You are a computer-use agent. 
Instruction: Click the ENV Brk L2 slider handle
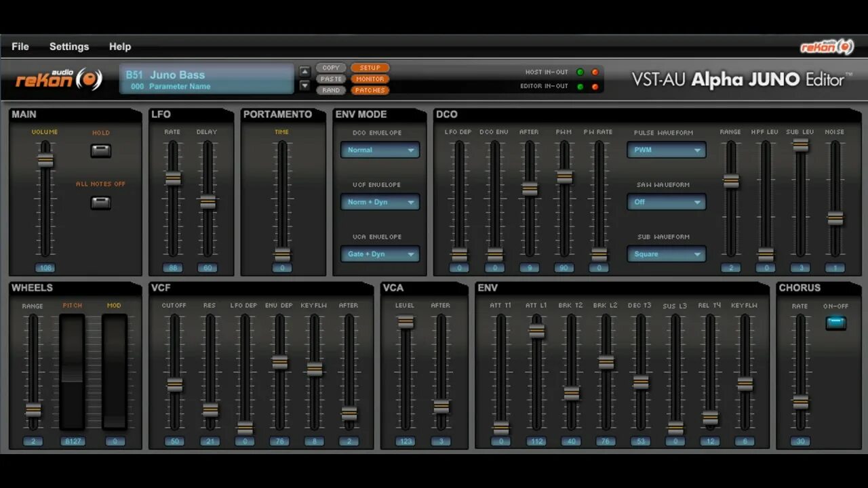(606, 363)
